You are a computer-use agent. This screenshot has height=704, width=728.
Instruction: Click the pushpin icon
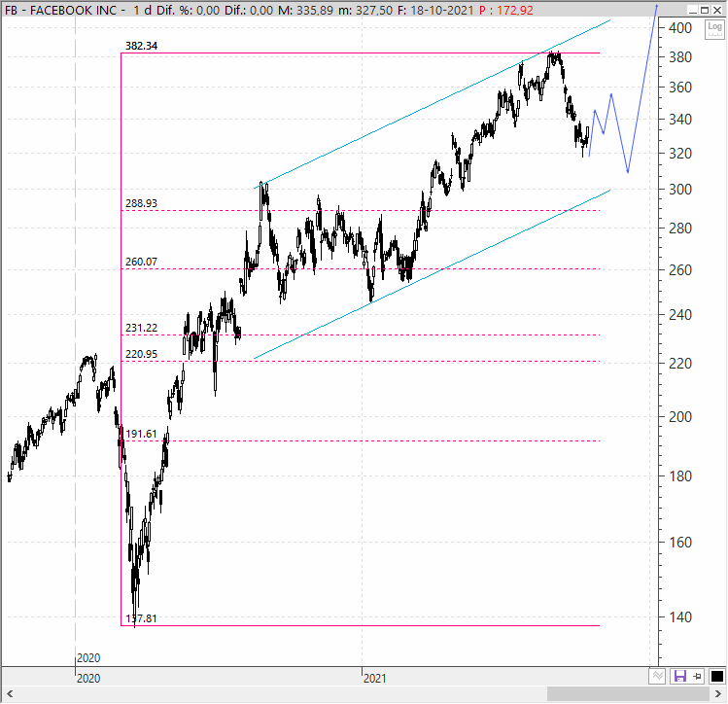coord(697,676)
